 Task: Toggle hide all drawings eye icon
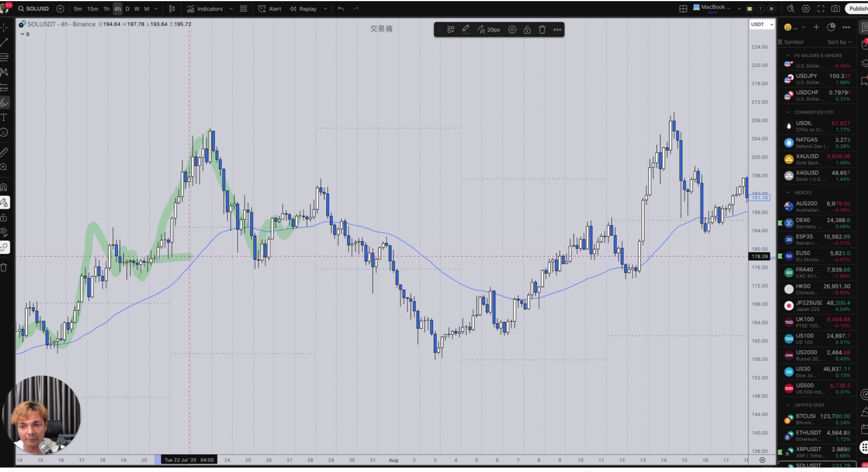pos(4,232)
